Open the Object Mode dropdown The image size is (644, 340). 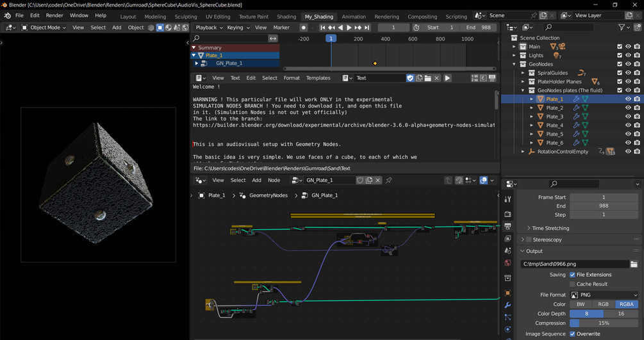tap(44, 28)
